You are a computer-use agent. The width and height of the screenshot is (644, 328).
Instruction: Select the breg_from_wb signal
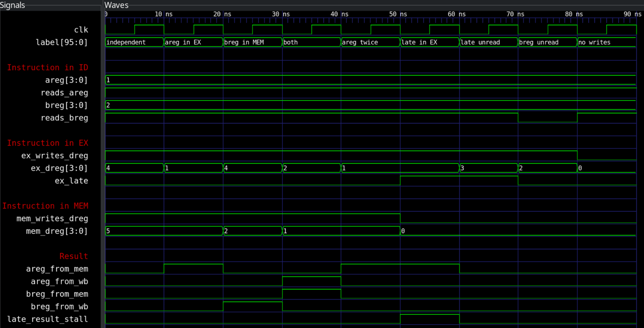[x=59, y=307]
